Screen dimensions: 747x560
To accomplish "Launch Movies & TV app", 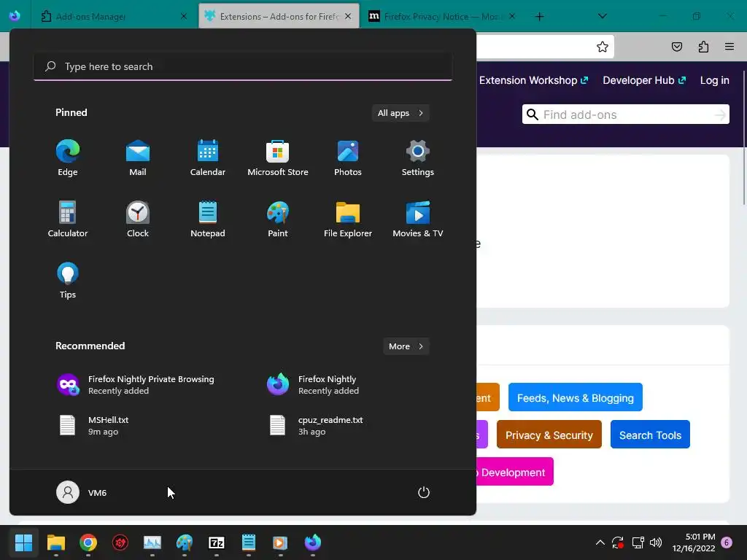I will click(x=418, y=219).
